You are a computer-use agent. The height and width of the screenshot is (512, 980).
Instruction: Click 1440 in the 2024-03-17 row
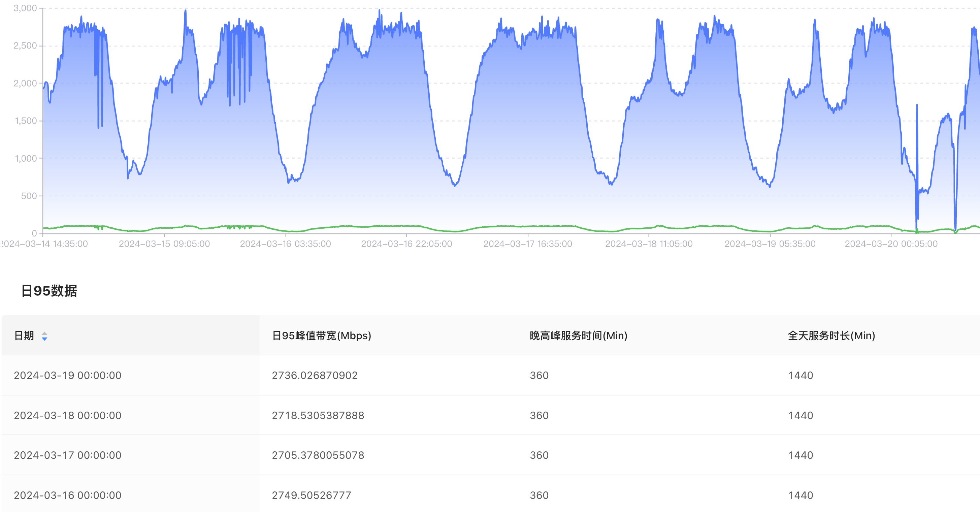pyautogui.click(x=801, y=455)
